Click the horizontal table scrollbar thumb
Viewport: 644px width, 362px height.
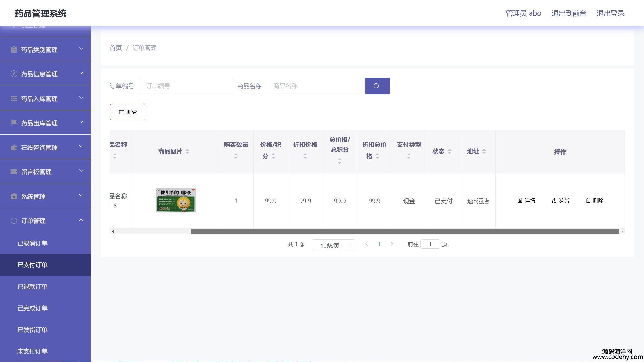click(405, 231)
